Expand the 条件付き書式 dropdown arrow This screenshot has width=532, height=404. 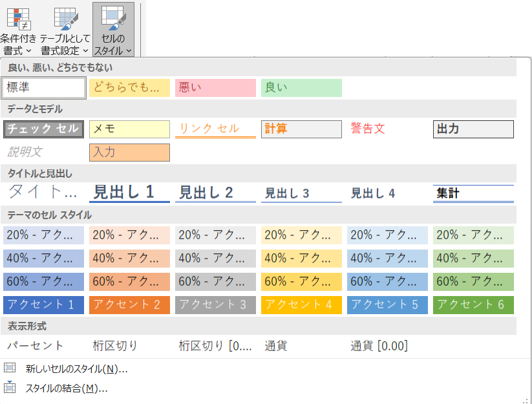(x=29, y=50)
